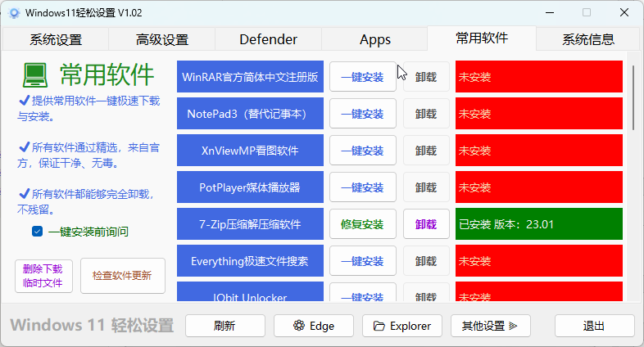Select the 常用软件 tab
Image resolution: width=644 pixels, height=347 pixels.
pyautogui.click(x=481, y=38)
